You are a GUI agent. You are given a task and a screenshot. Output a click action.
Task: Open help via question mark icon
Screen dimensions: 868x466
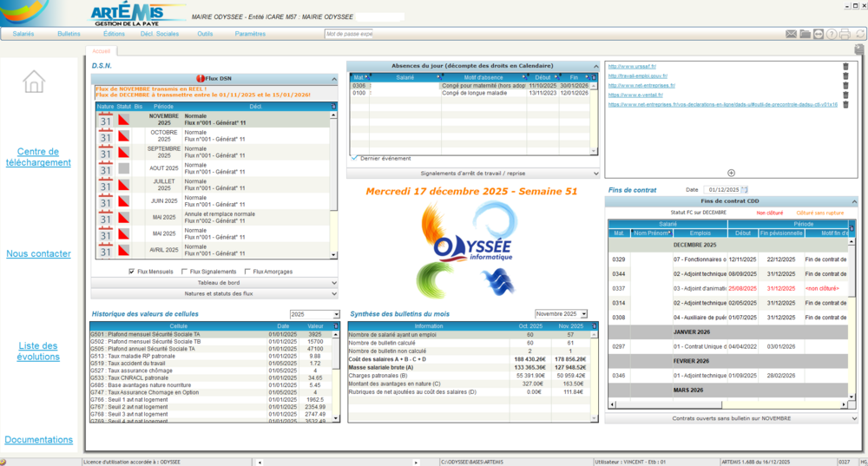coord(832,34)
